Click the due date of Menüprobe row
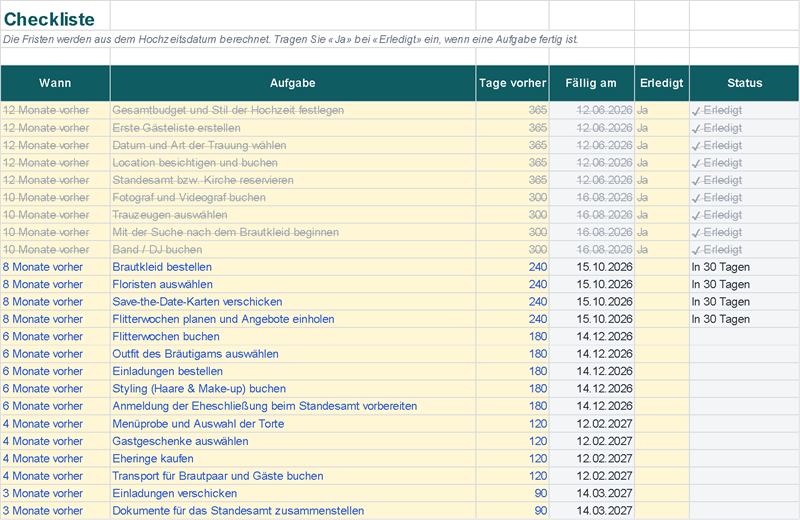800x520 pixels. (591, 424)
